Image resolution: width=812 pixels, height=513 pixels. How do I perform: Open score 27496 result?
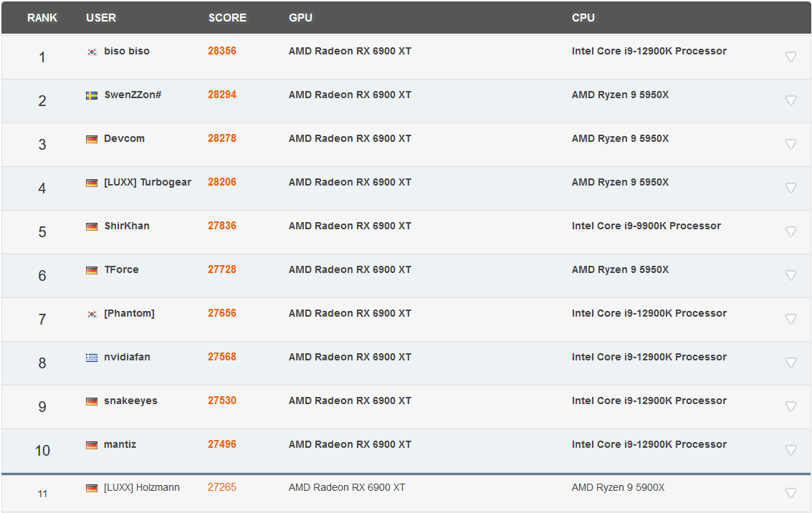pos(222,445)
